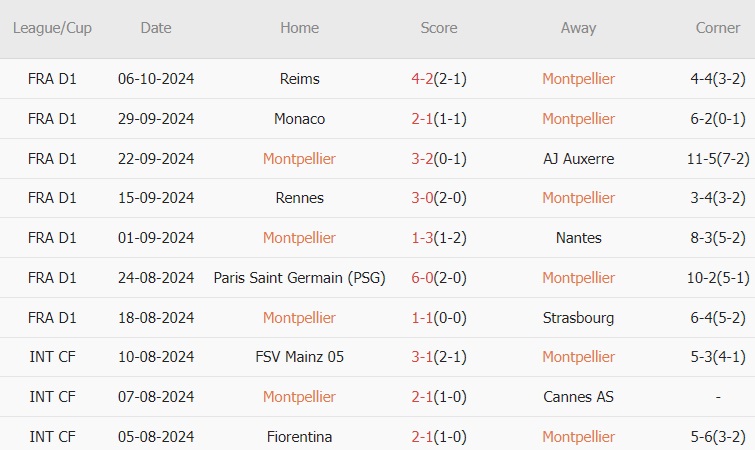Select the Strasbourg away team
Image resolution: width=755 pixels, height=450 pixels.
click(x=578, y=318)
